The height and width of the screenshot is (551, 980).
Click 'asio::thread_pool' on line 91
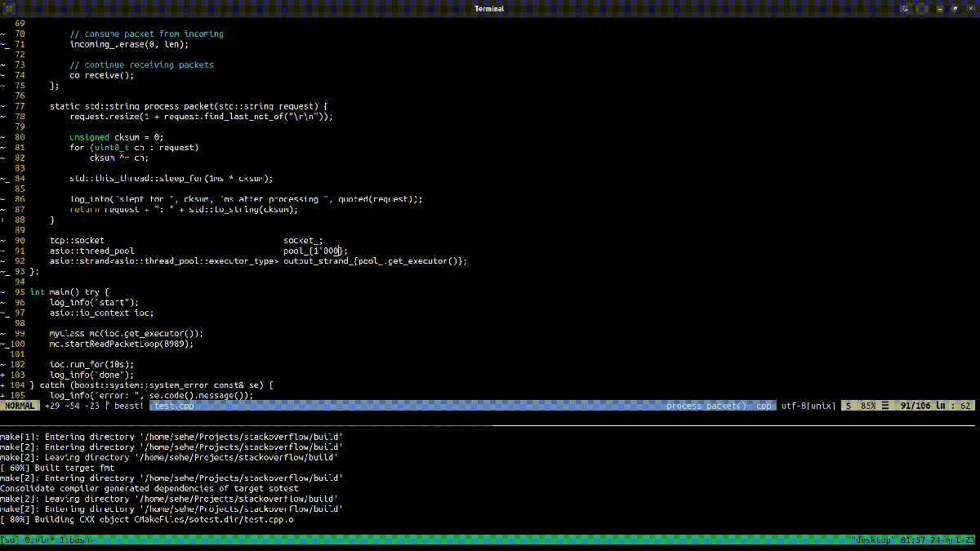(x=91, y=251)
